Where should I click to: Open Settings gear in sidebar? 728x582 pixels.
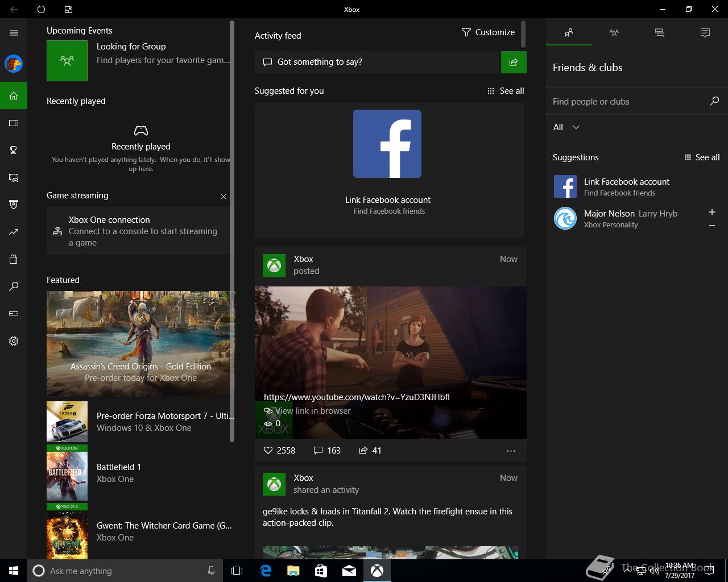[14, 341]
